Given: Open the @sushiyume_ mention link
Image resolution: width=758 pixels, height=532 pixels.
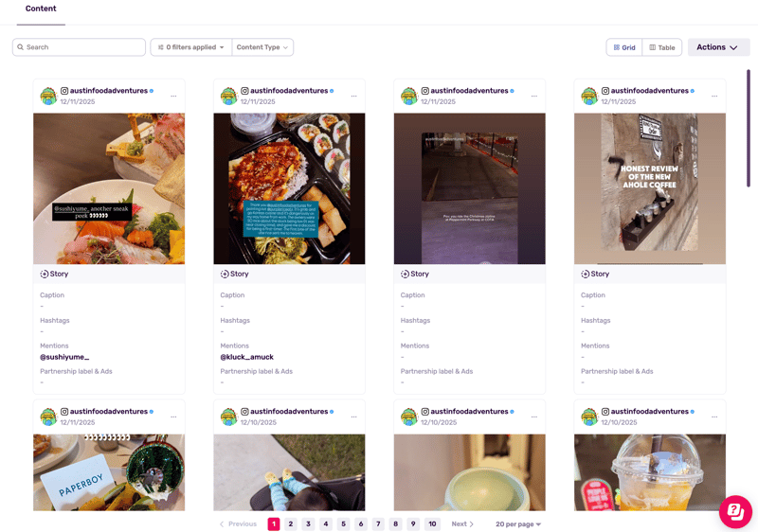Looking at the screenshot, I should (64, 357).
